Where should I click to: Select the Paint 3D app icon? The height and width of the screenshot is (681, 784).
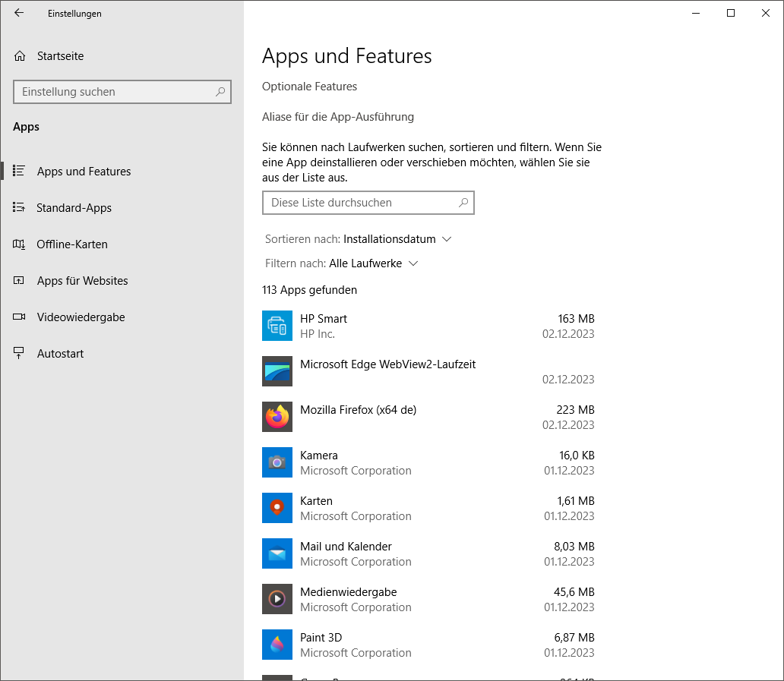(x=277, y=644)
